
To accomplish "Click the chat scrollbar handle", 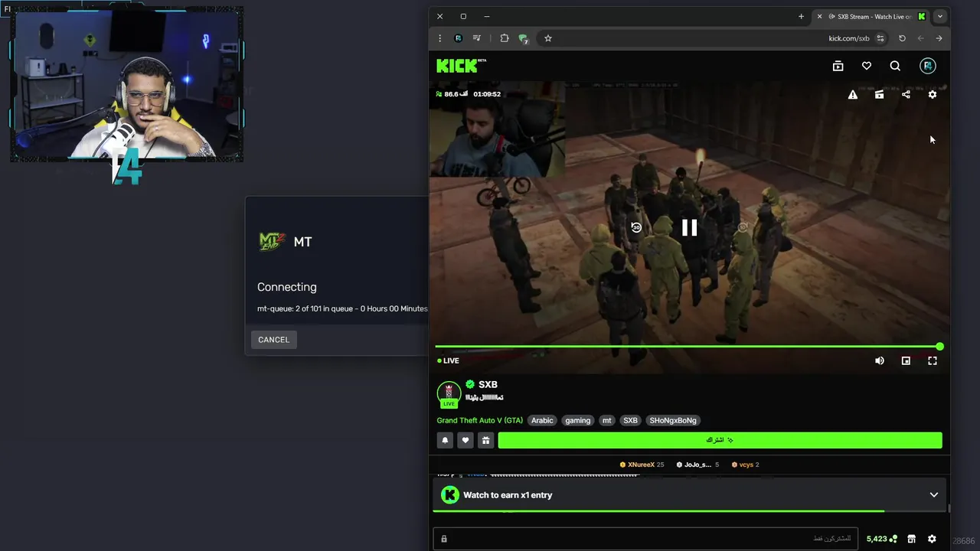I will click(x=949, y=508).
